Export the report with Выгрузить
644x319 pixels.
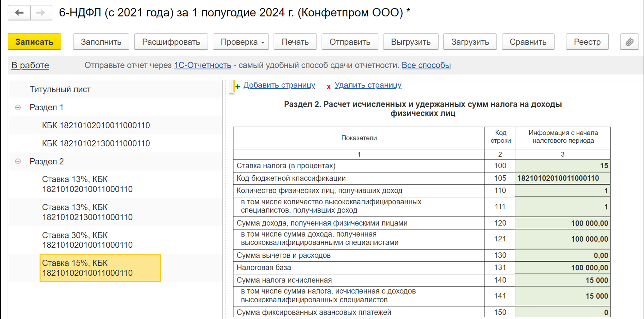click(x=411, y=42)
